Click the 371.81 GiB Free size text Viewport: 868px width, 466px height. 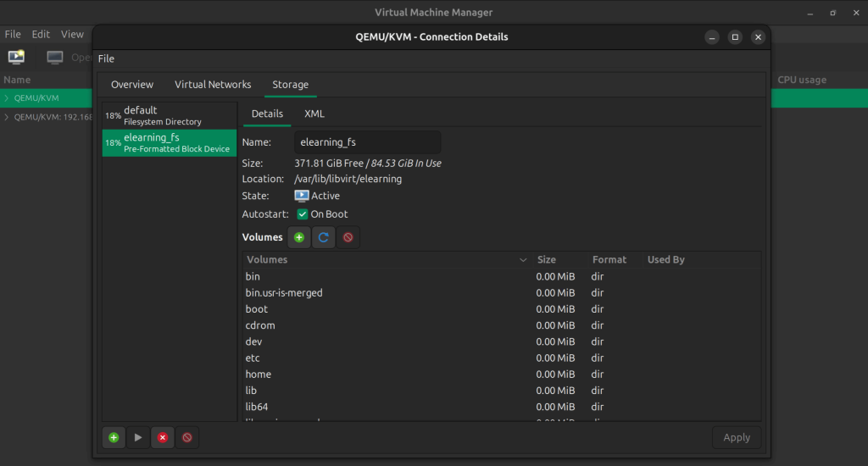tap(329, 164)
